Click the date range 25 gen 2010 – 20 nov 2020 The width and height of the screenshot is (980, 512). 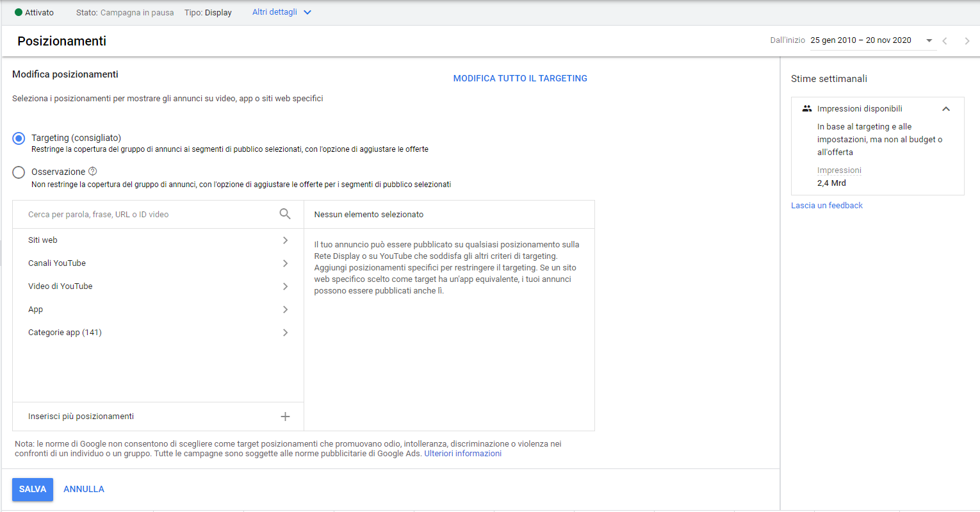(861, 40)
